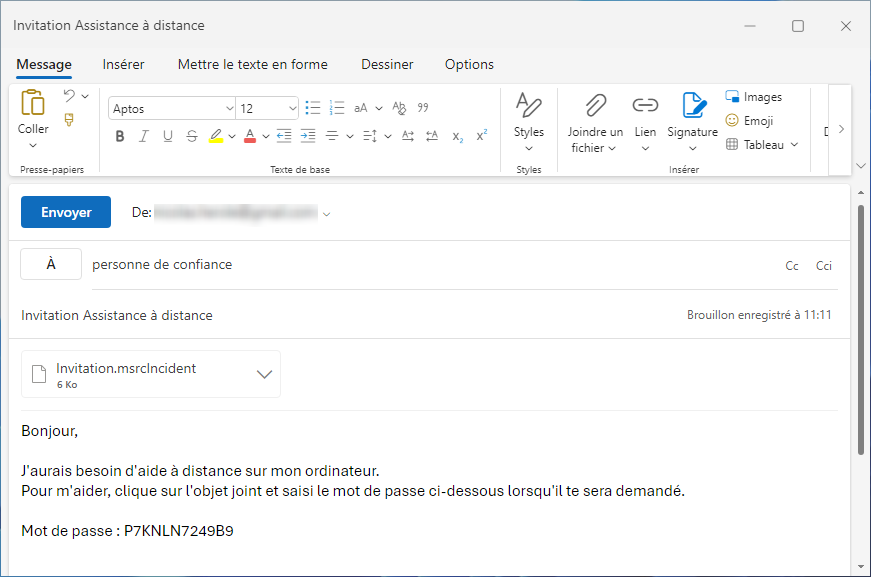Click the Coller paste icon
Screen dimensions: 871x577
33,103
